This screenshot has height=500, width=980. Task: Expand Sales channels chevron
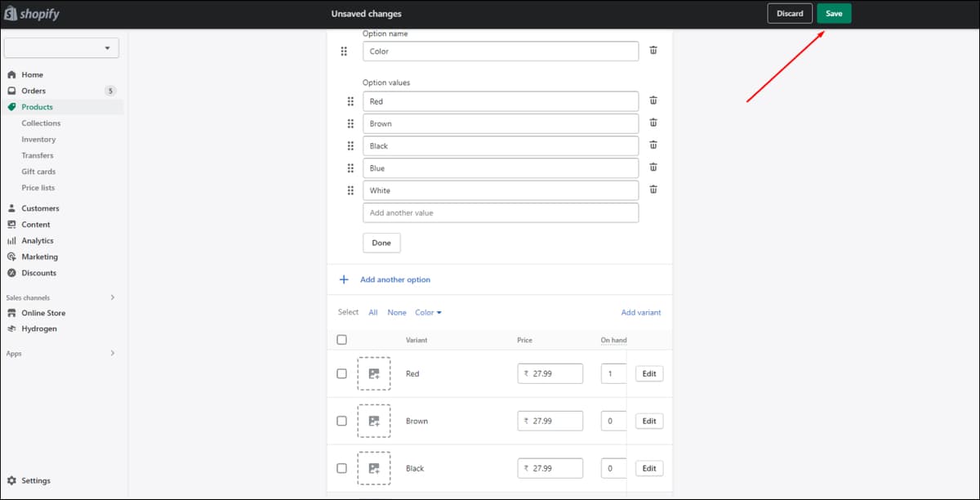click(113, 297)
